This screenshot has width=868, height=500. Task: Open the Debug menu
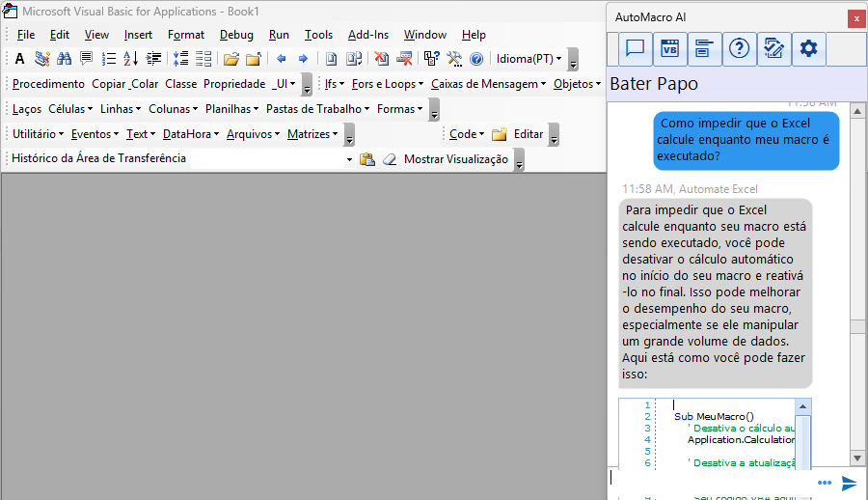(x=236, y=35)
